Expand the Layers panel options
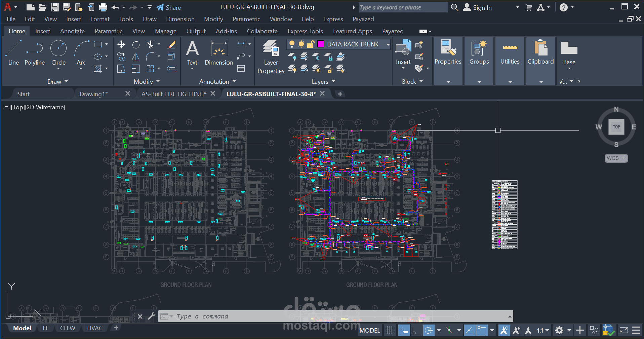Image resolution: width=644 pixels, height=339 pixels. pos(333,81)
